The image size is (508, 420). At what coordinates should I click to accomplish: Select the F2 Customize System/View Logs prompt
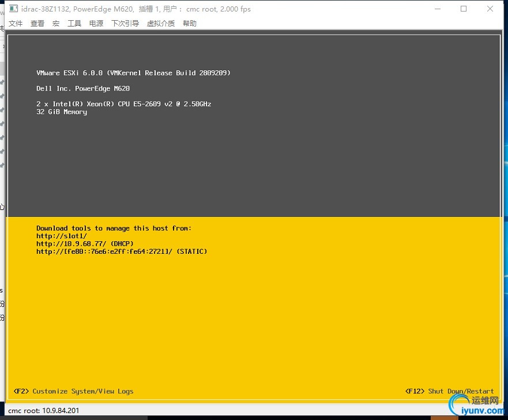click(75, 391)
